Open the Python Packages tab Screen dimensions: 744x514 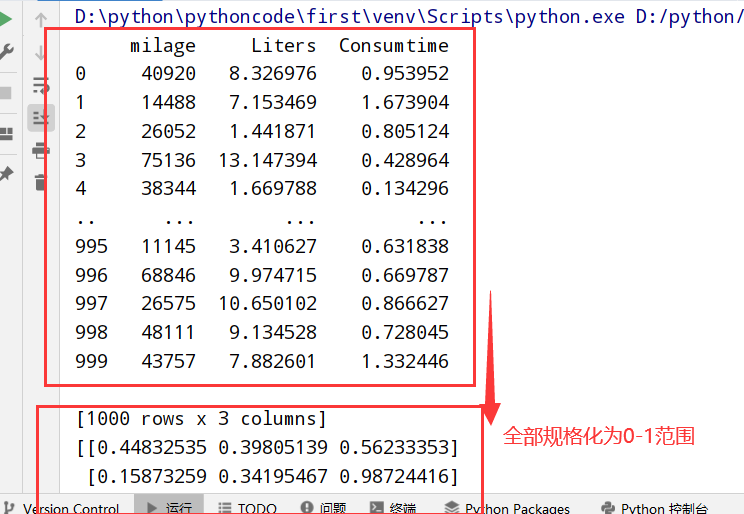coord(507,508)
